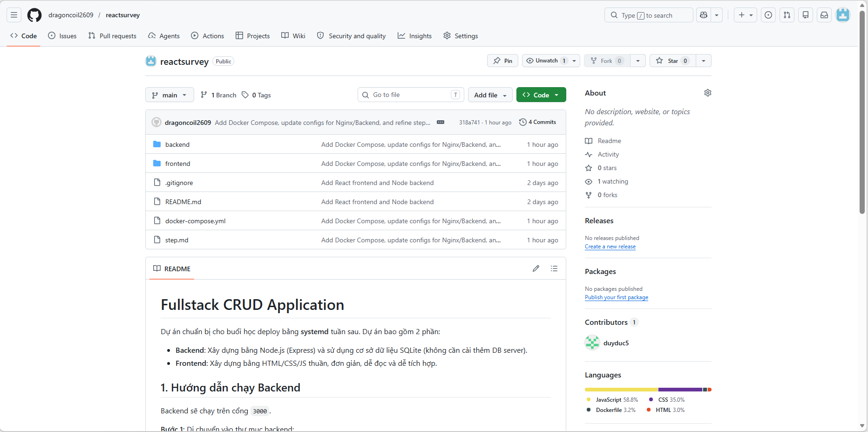Open the green Code clone dropdown
The image size is (868, 432).
(x=541, y=95)
